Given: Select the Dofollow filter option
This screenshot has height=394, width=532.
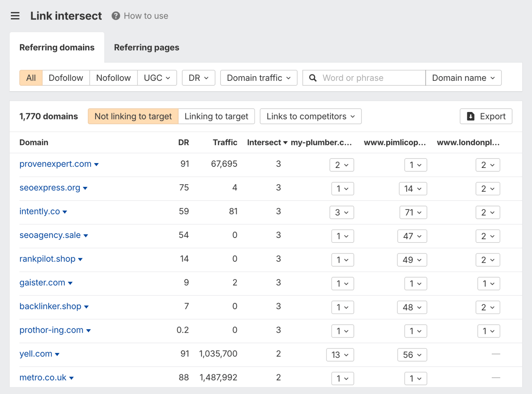Looking at the screenshot, I should (x=65, y=78).
